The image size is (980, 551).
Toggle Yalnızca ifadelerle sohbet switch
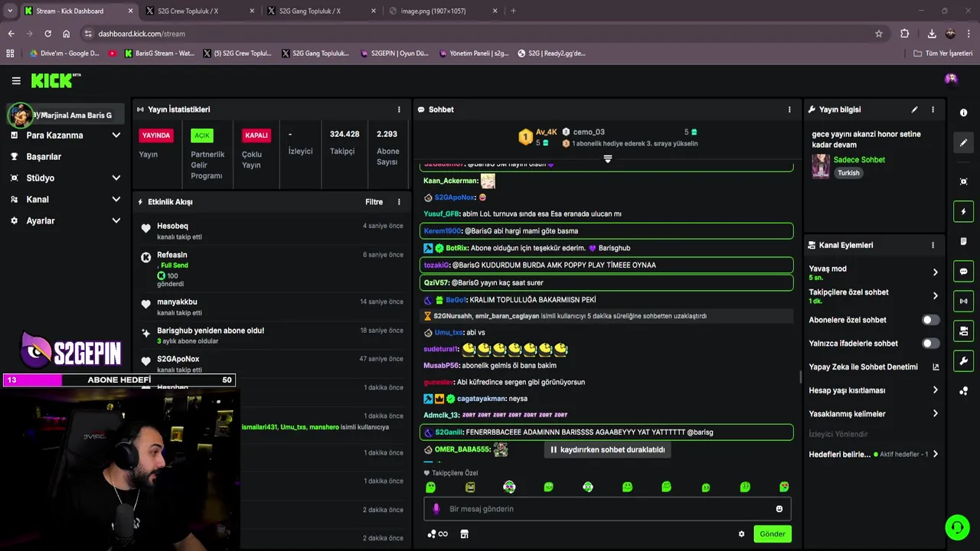click(x=930, y=344)
